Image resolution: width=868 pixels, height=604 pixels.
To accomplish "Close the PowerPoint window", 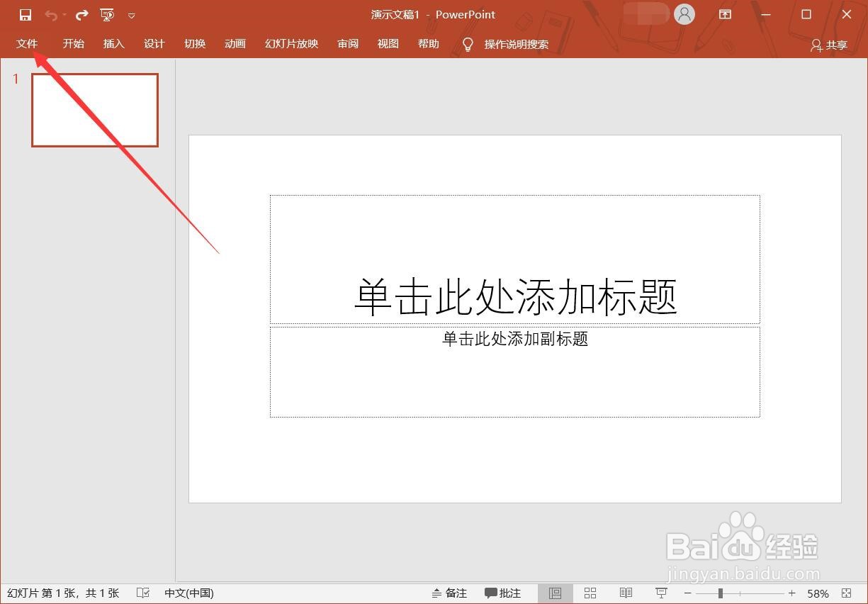I will pyautogui.click(x=847, y=14).
